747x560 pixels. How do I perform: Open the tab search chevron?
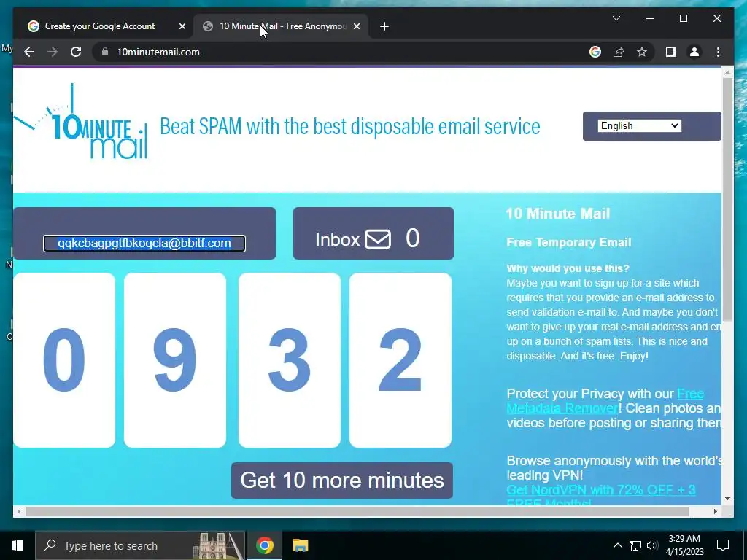[616, 18]
